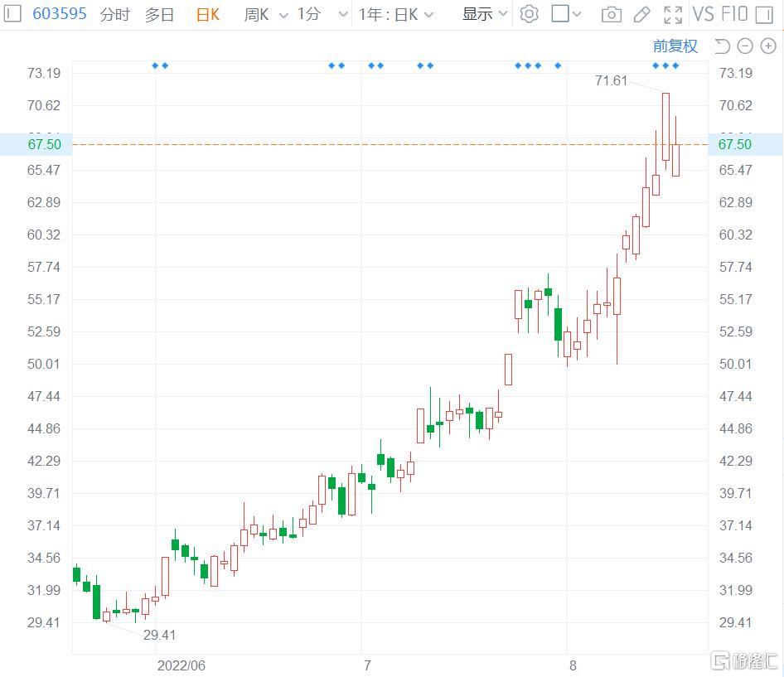Click the green 67.50 label on right axis

pyautogui.click(x=735, y=144)
